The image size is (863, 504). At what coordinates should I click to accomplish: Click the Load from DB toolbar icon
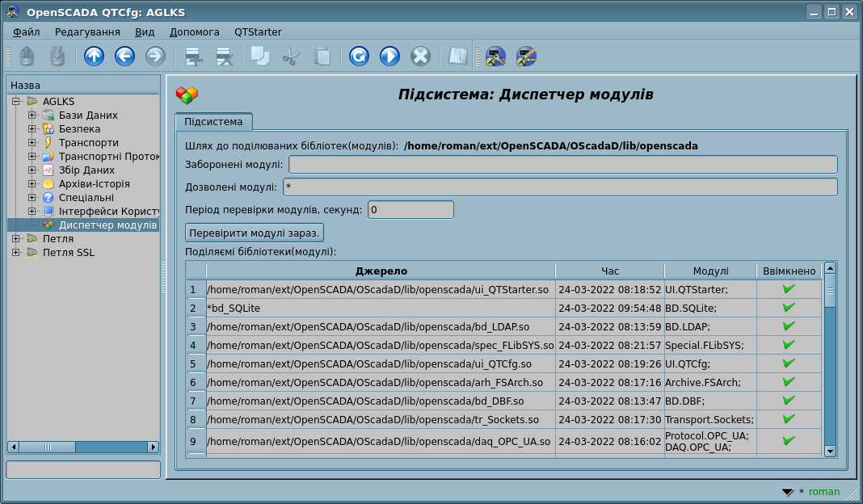coord(27,56)
